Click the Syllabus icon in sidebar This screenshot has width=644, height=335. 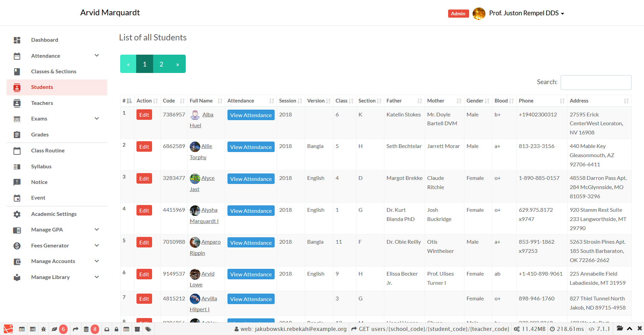click(x=17, y=167)
